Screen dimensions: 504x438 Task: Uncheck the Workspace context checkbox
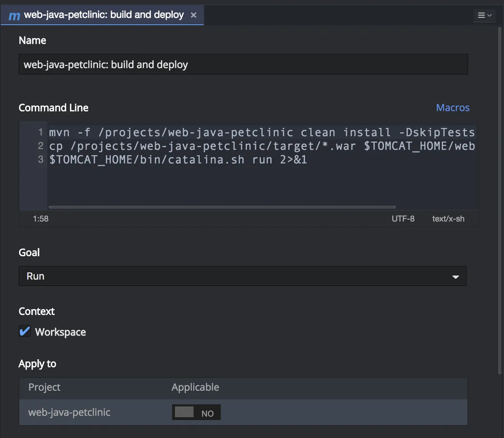click(25, 331)
